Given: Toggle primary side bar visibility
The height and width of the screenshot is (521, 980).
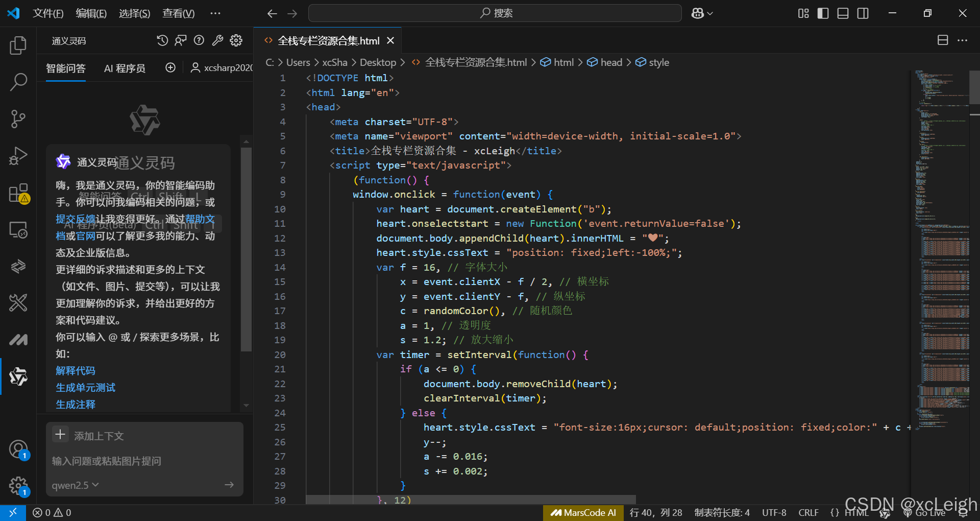Looking at the screenshot, I should (823, 13).
